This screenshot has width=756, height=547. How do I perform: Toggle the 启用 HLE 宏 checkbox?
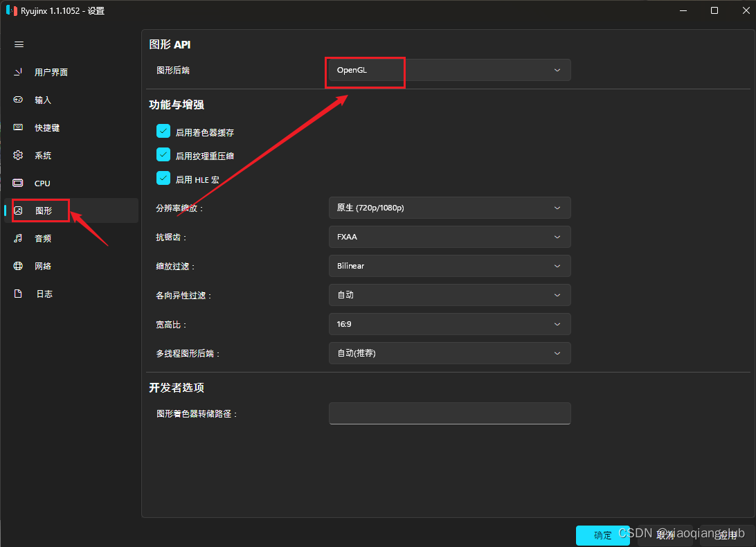coord(163,179)
